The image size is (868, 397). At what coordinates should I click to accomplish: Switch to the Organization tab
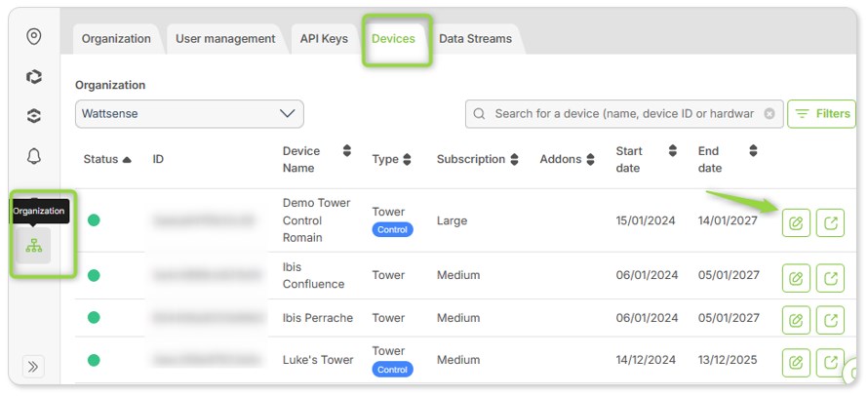(x=116, y=39)
